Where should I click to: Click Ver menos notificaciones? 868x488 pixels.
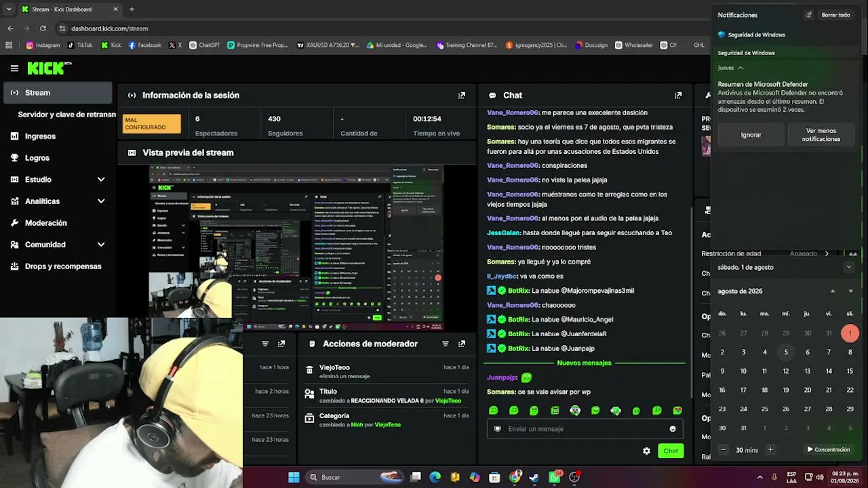(821, 135)
